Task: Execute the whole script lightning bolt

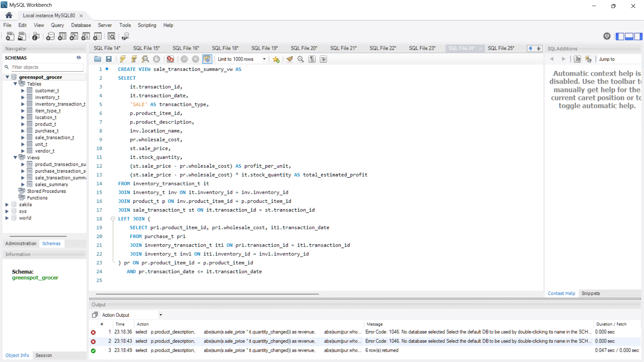Action: 123,59
